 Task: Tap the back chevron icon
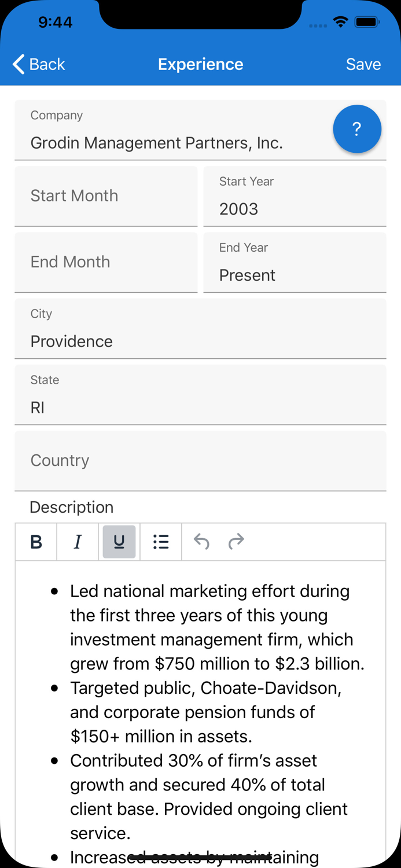point(17,64)
